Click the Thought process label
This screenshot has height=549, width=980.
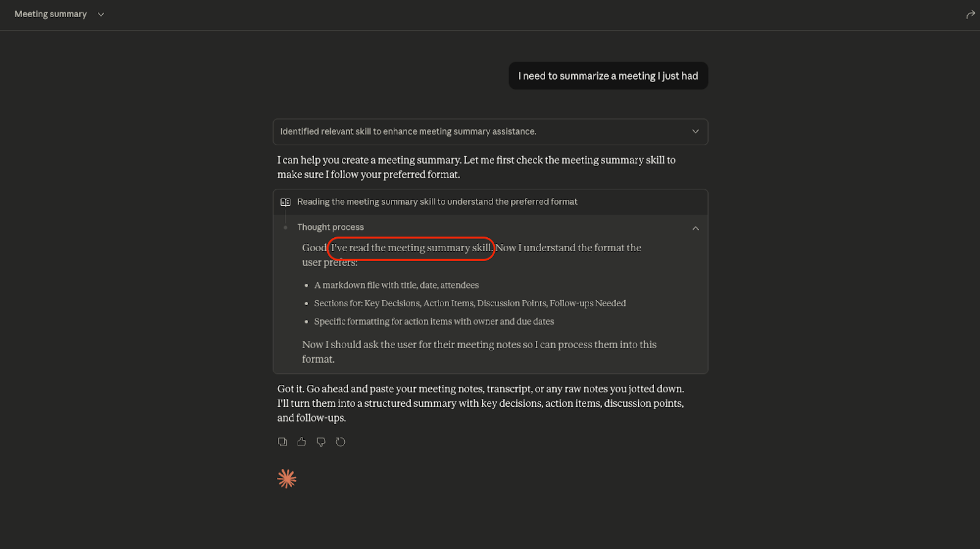tap(331, 227)
